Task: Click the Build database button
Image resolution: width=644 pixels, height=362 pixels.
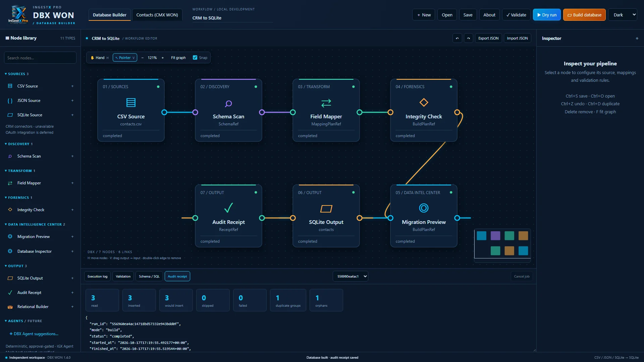Action: tap(584, 15)
